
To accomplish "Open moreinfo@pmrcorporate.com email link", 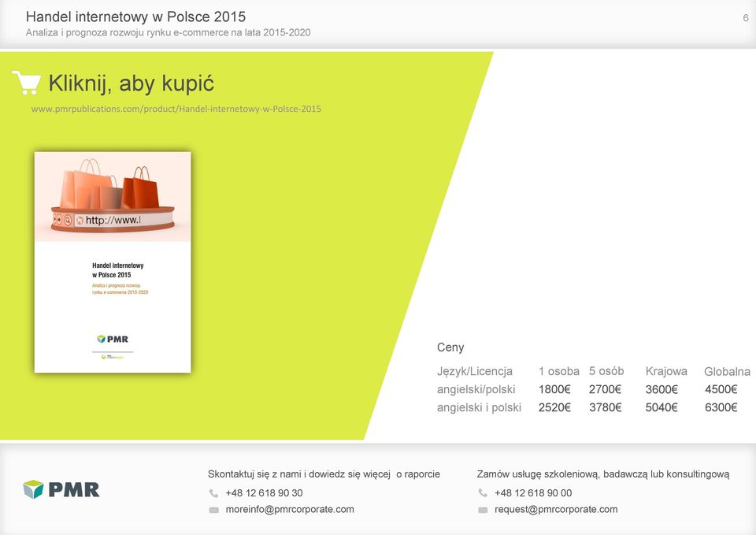I will (290, 510).
